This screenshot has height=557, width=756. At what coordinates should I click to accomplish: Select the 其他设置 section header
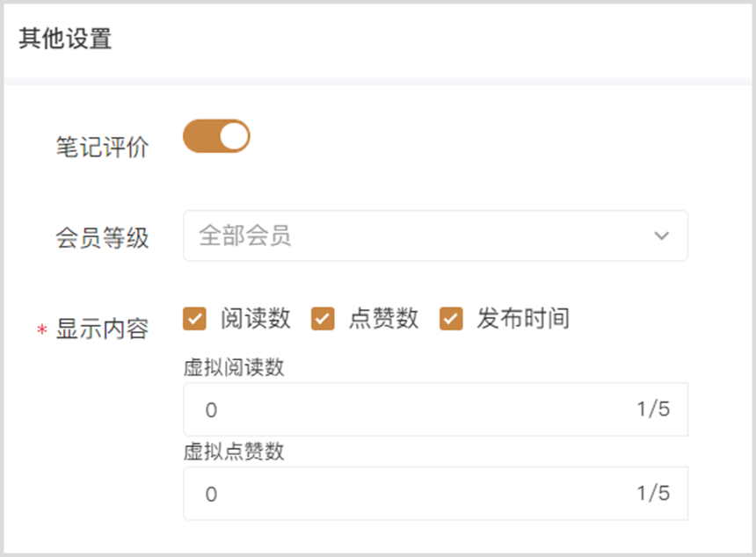pos(65,39)
